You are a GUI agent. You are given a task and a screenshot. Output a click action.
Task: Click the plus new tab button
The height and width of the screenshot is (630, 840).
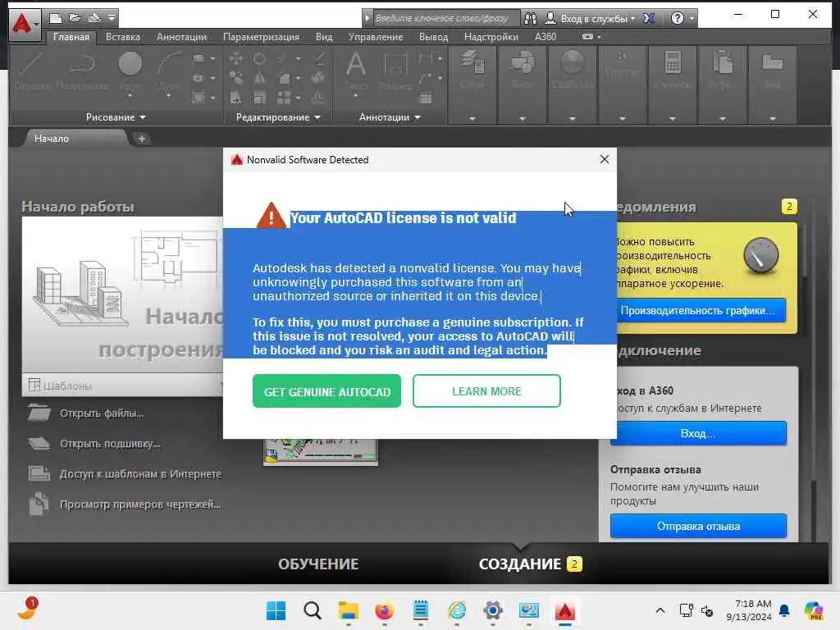tap(141, 139)
